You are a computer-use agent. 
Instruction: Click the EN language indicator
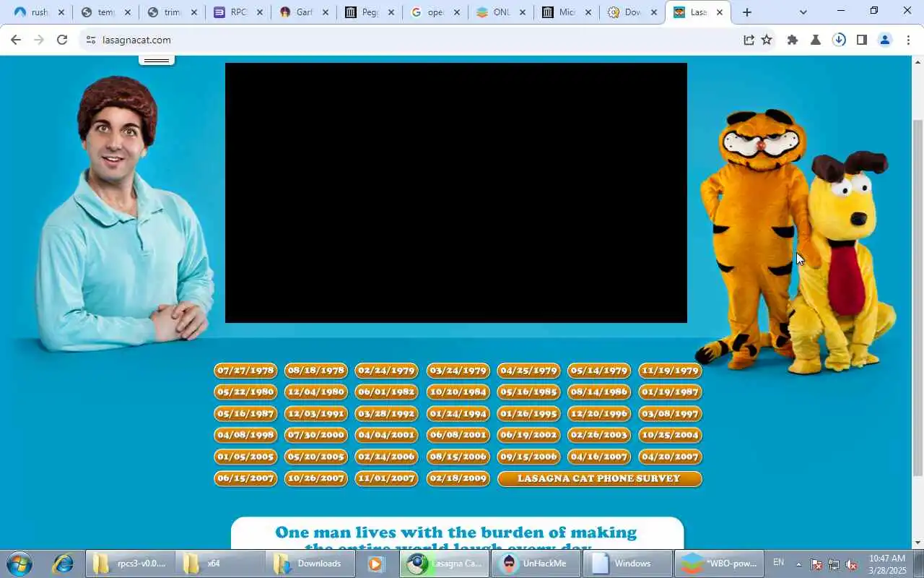778,562
